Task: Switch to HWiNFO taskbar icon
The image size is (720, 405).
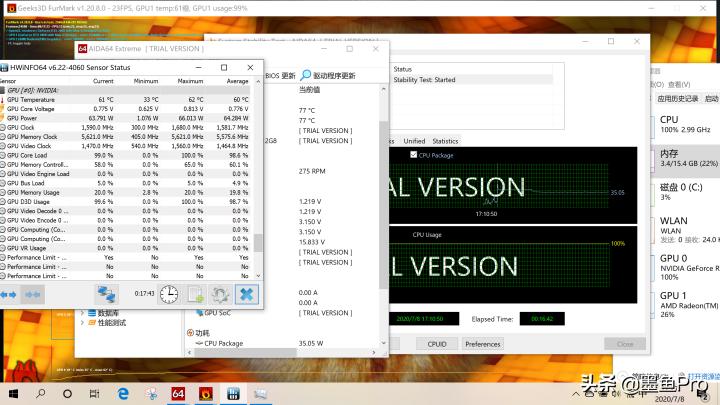Action: click(233, 394)
